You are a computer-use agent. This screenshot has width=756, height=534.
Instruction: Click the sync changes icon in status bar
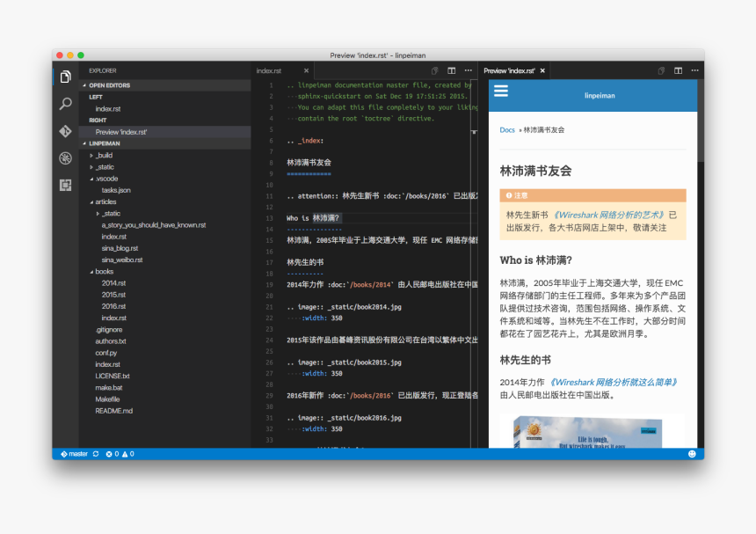(98, 454)
